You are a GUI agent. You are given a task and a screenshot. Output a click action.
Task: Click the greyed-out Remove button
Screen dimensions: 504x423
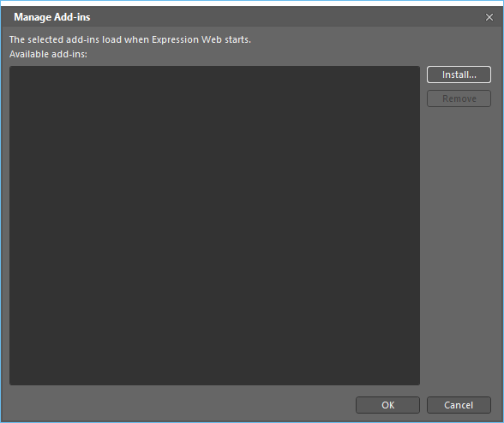tap(459, 98)
